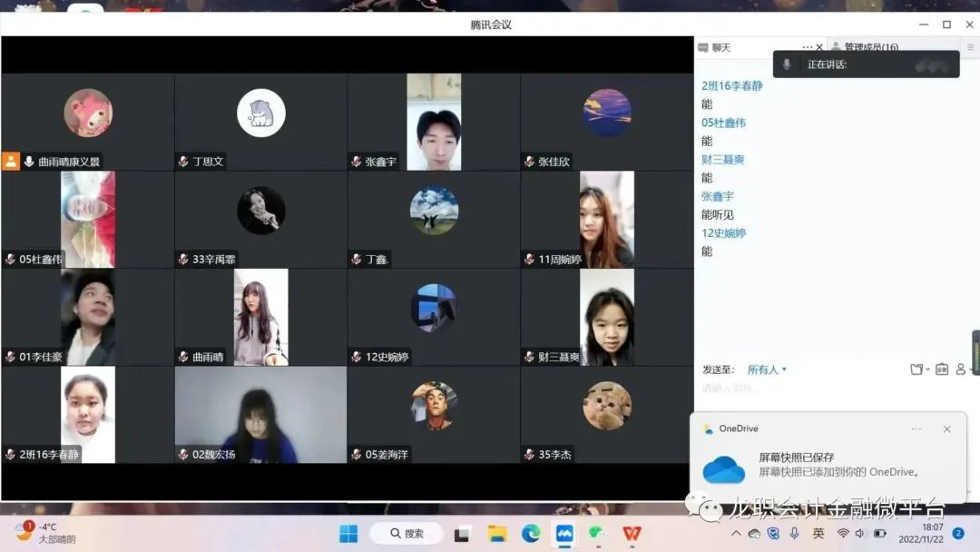Click the 搜索 button on the taskbar
980x552 pixels.
pyautogui.click(x=407, y=533)
